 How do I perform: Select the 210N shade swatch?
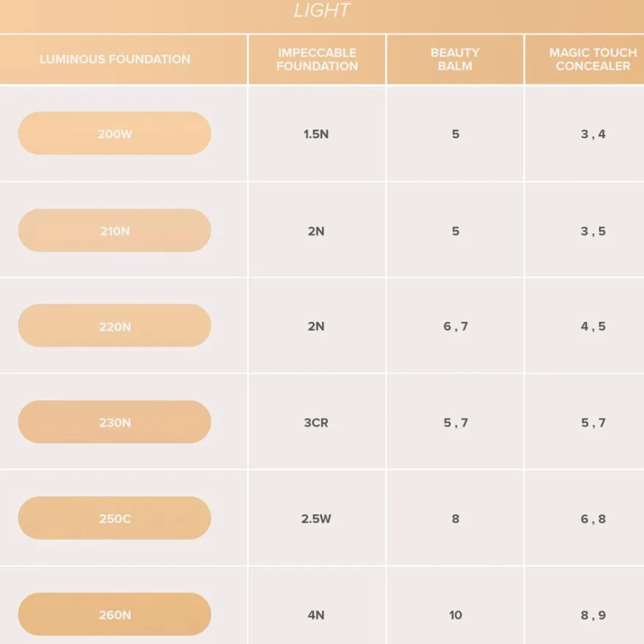(x=115, y=231)
